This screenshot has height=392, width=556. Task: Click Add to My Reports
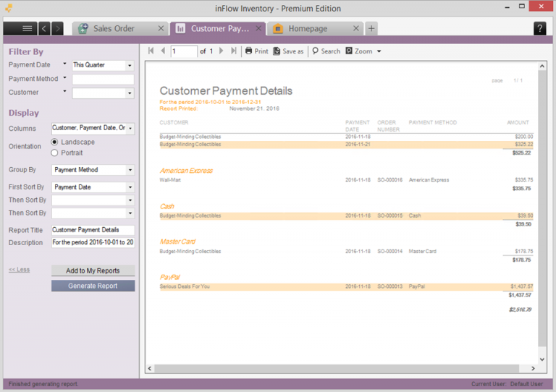click(93, 270)
